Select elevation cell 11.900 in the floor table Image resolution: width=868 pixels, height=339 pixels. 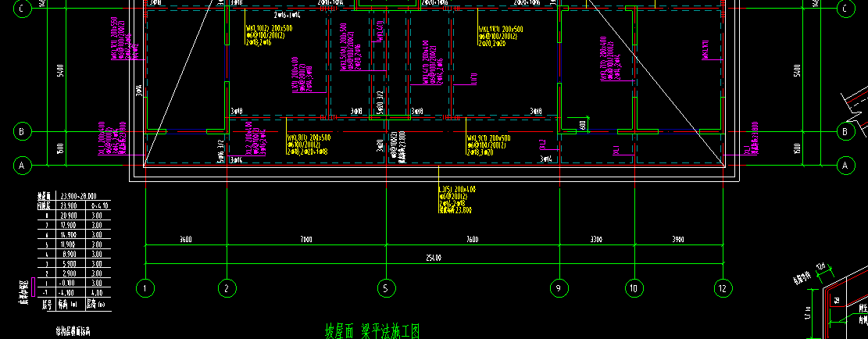pos(68,244)
